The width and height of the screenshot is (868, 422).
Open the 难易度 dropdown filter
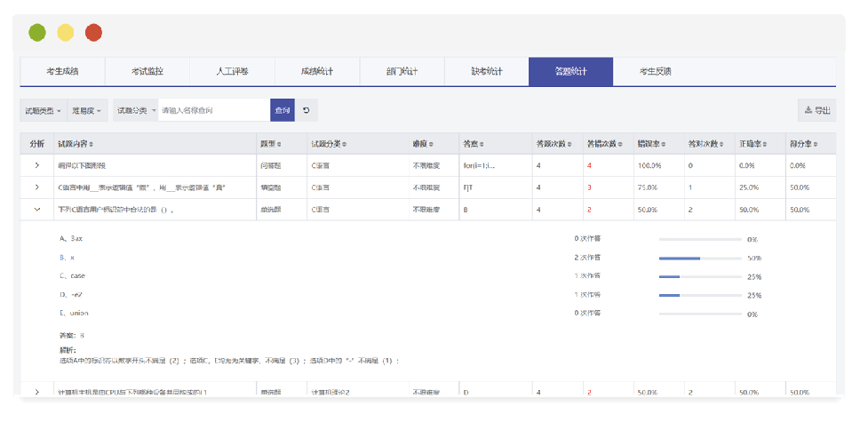[87, 111]
